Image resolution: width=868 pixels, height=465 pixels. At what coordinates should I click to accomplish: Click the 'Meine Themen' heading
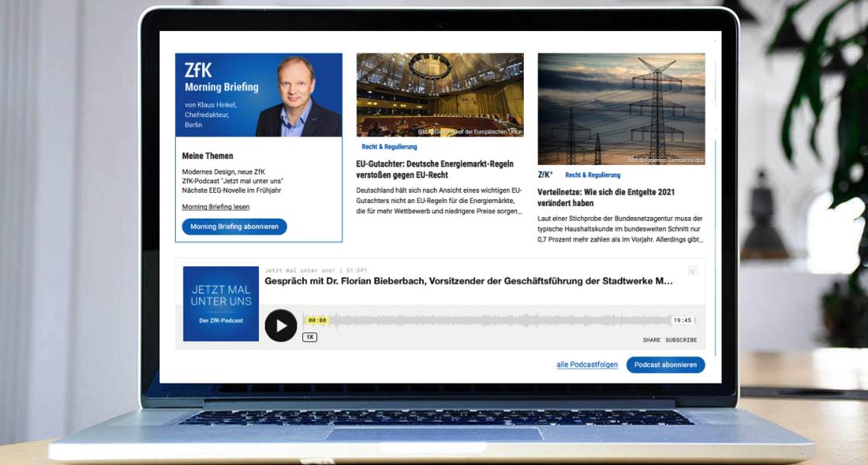click(208, 156)
